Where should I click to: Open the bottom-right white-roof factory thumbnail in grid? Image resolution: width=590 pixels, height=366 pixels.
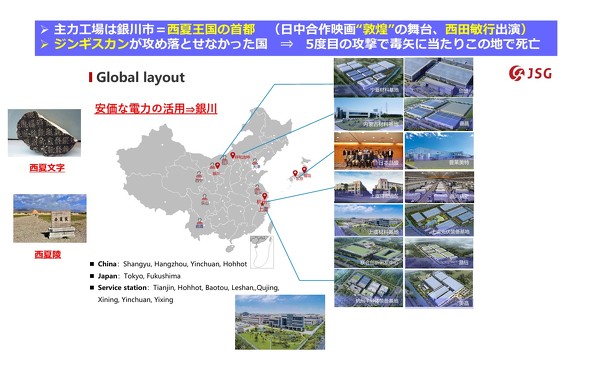coord(439,288)
